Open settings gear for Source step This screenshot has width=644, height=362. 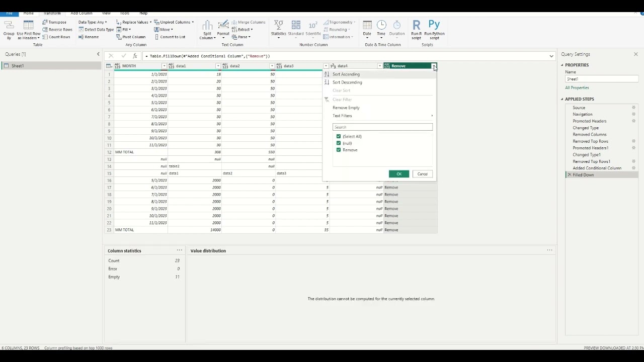click(x=633, y=108)
